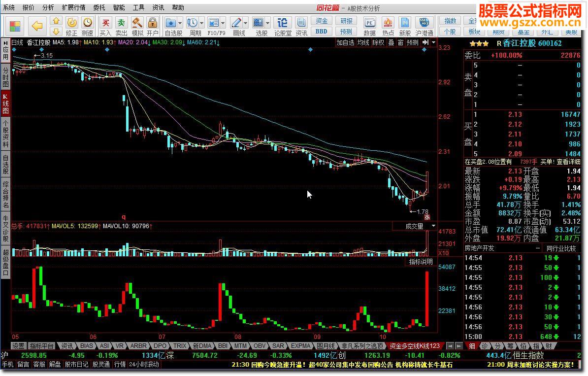This screenshot has width=588, height=376.
Task: Toggle the 预测 option on chart bar
Action: tap(413, 43)
